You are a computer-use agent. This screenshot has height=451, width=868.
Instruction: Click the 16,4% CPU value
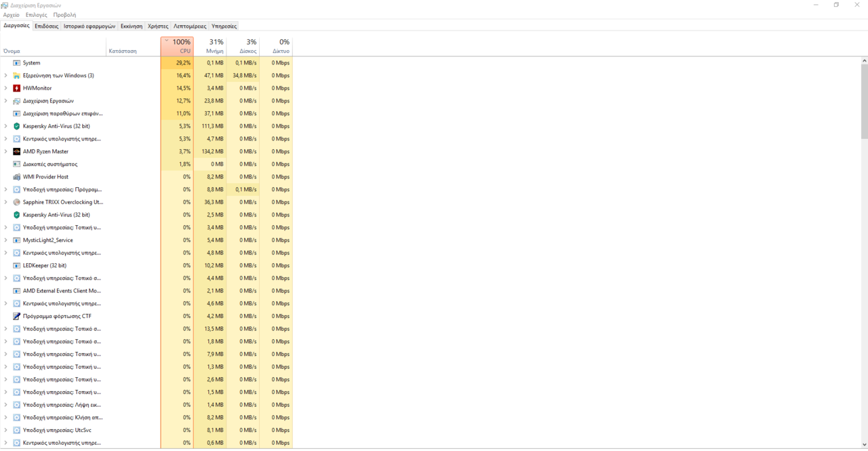[x=183, y=75]
